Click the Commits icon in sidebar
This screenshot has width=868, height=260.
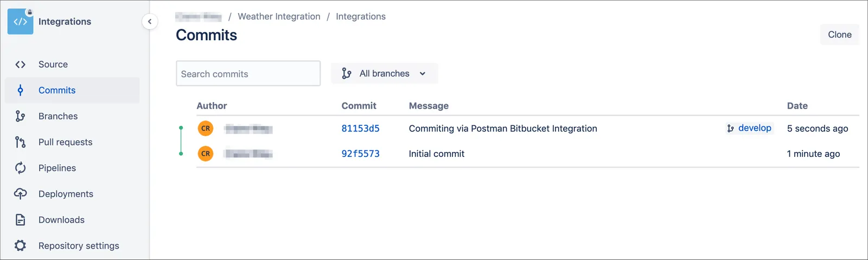pyautogui.click(x=20, y=90)
